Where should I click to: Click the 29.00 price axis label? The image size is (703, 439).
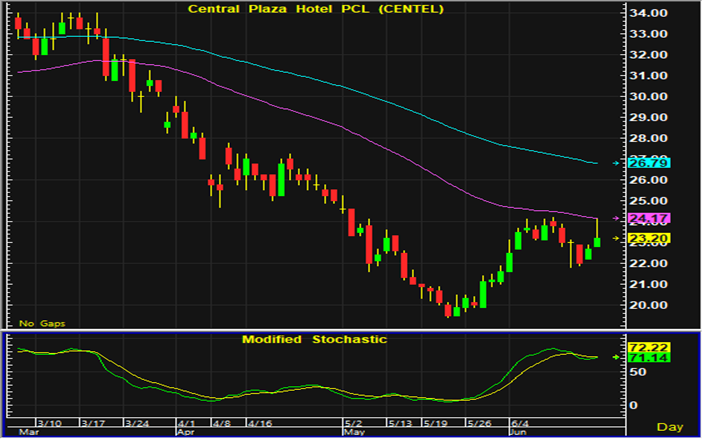click(x=648, y=117)
